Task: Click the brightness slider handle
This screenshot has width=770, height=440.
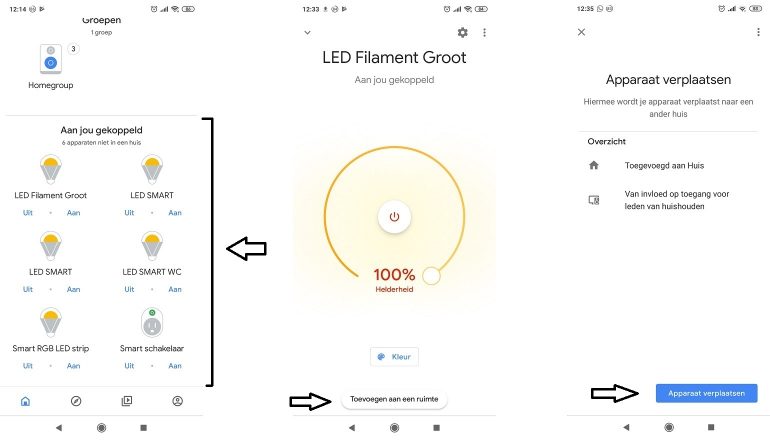Action: pos(432,275)
